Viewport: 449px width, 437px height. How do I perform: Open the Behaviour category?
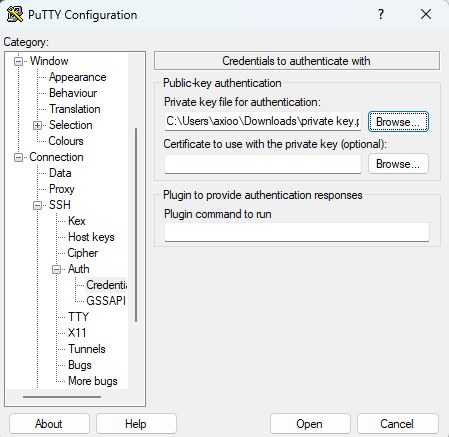point(73,93)
